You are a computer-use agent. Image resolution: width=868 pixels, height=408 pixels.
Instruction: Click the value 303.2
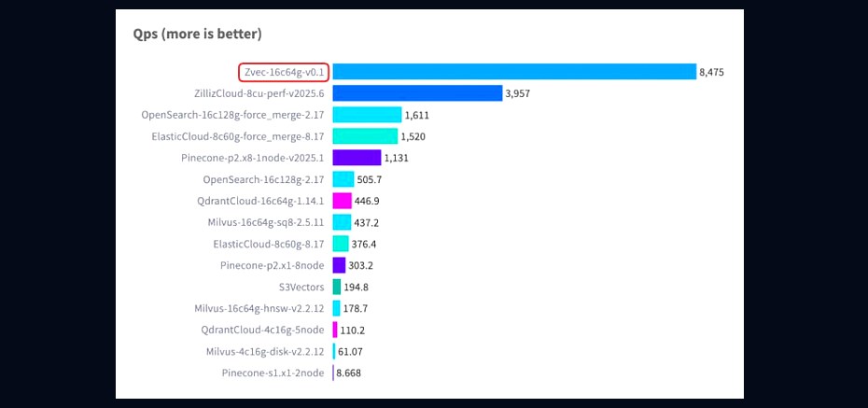click(x=361, y=266)
